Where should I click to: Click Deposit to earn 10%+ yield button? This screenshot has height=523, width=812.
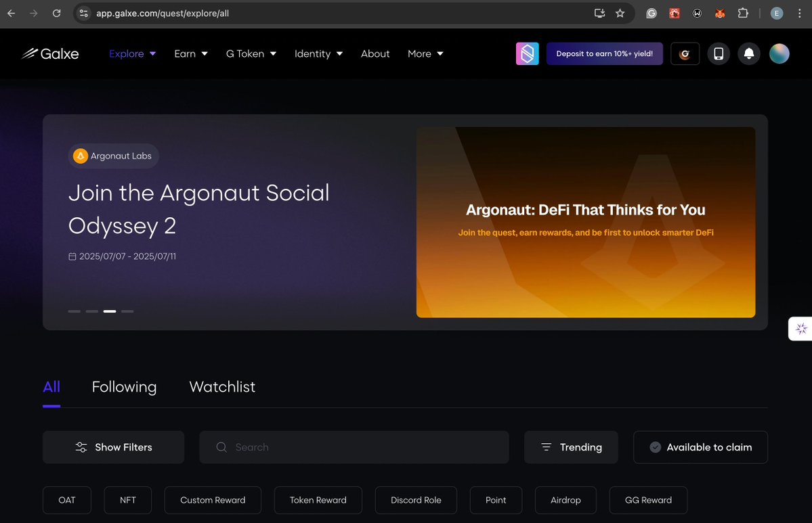tap(604, 54)
